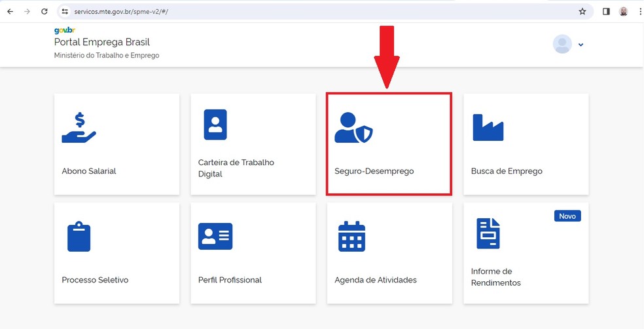The width and height of the screenshot is (644, 329).
Task: Open the Busca de Emprego label
Action: click(x=507, y=171)
